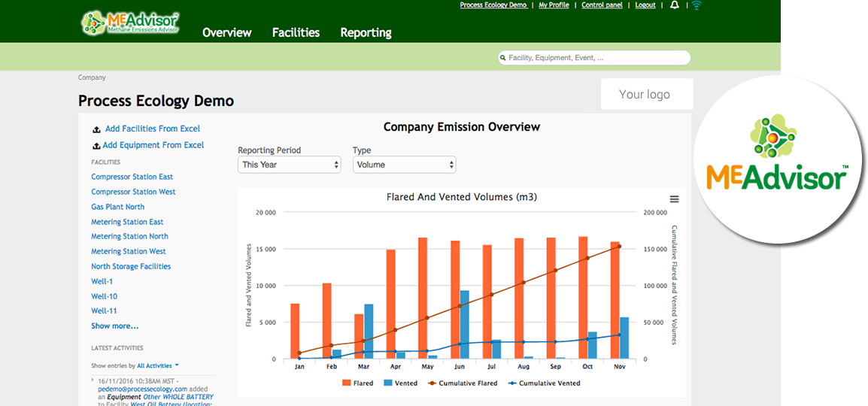The image size is (868, 406).
Task: Click the wifi signal status icon
Action: tap(697, 5)
